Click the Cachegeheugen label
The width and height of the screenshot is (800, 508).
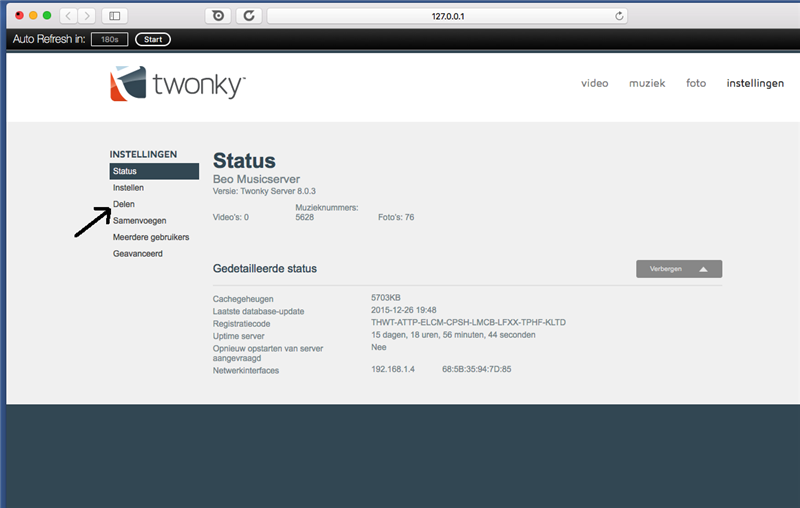(x=243, y=299)
